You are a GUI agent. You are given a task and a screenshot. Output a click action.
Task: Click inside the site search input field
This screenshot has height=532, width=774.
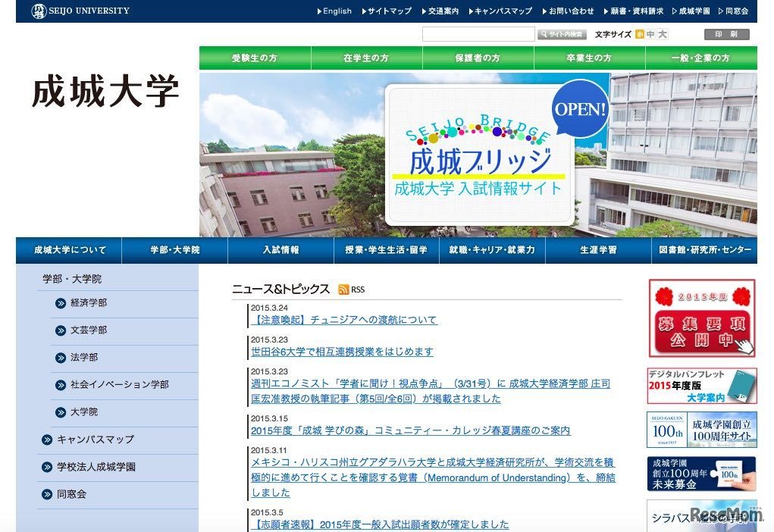(478, 33)
